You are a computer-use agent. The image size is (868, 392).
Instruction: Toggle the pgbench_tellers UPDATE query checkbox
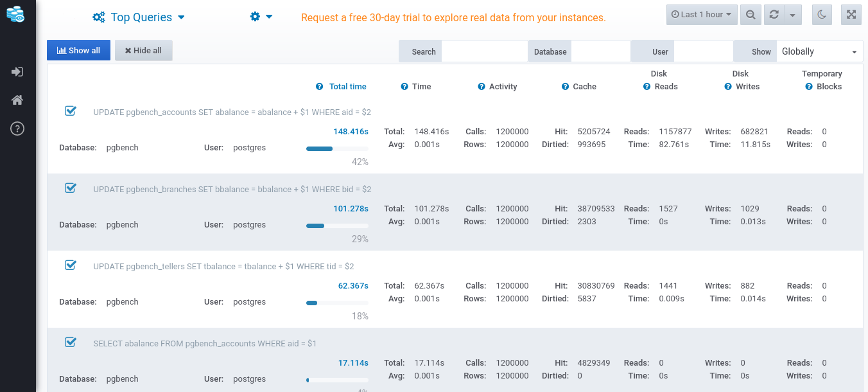point(71,265)
